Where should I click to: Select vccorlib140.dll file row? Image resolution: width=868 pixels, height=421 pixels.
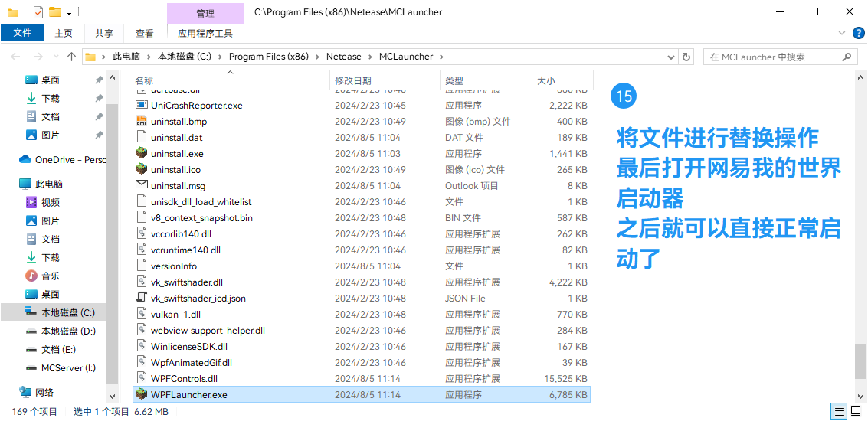coord(362,234)
